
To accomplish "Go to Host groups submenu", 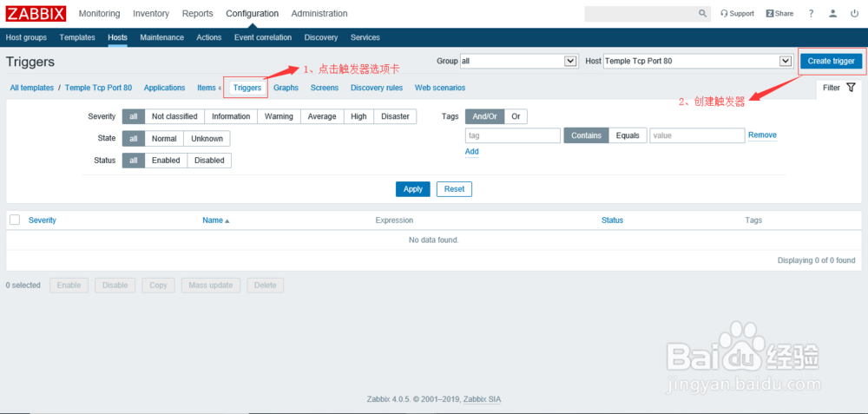I will pyautogui.click(x=26, y=37).
